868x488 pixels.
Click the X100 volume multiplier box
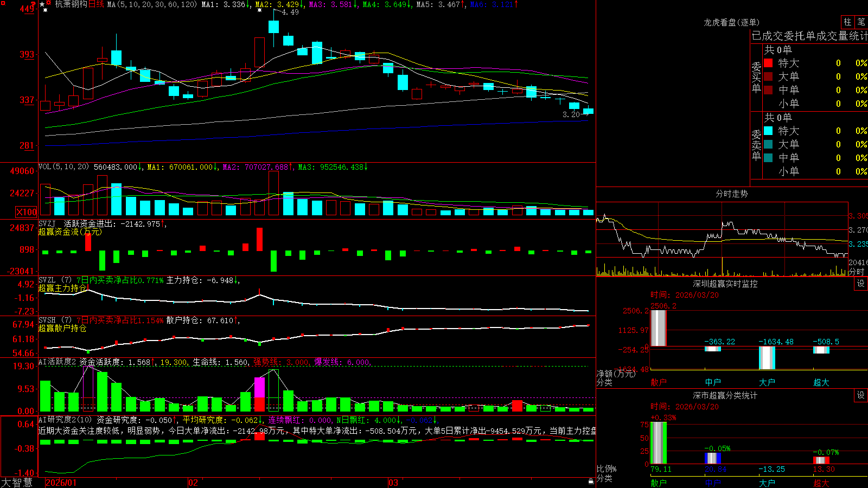point(26,212)
